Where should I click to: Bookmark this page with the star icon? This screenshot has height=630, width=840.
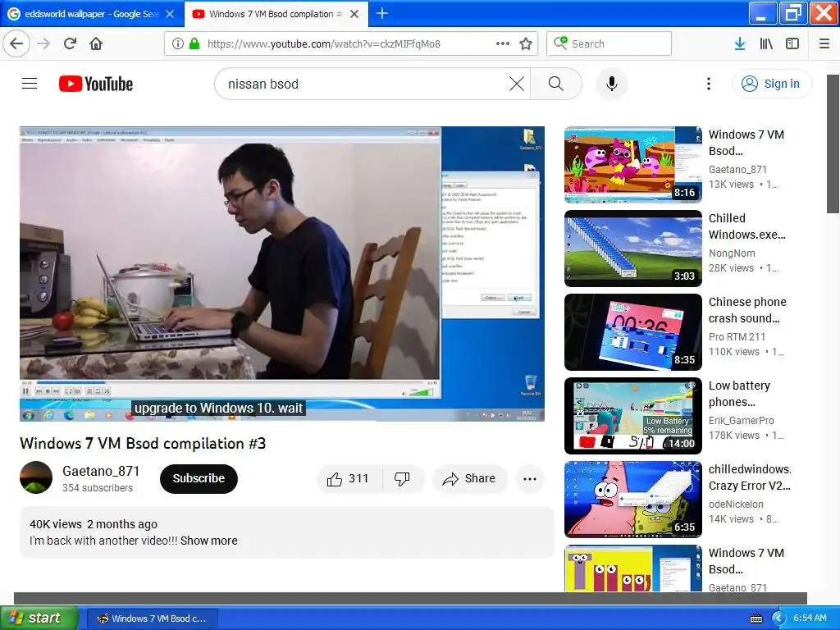(x=526, y=43)
